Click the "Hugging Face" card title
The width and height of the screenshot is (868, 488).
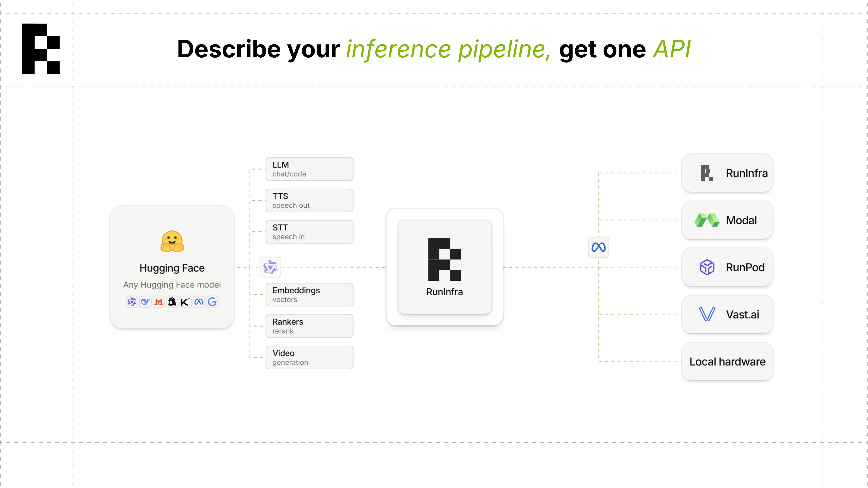(x=172, y=268)
